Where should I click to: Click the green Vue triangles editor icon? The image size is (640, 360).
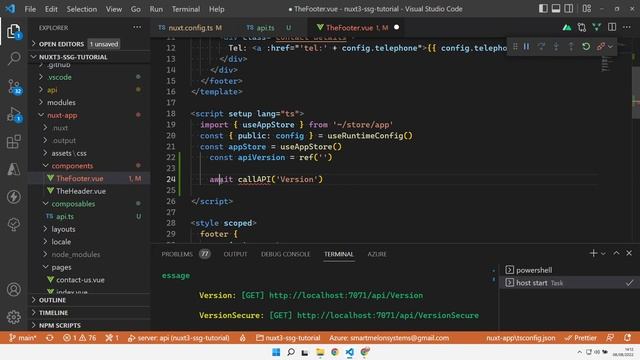point(597,28)
